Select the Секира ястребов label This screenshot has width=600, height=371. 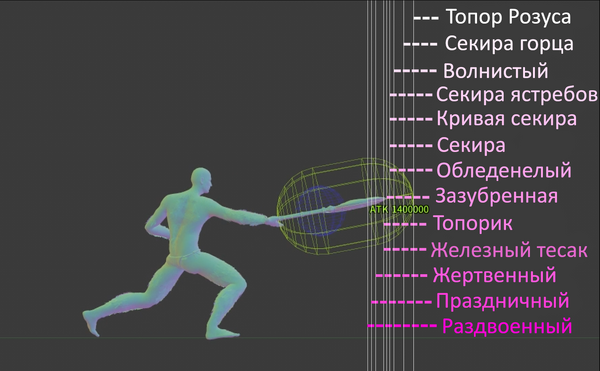[x=517, y=94]
